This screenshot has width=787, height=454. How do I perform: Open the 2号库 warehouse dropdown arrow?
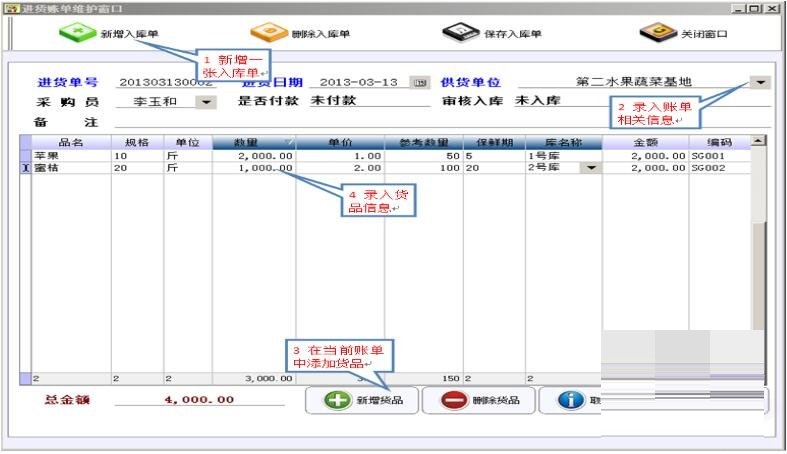(x=591, y=168)
